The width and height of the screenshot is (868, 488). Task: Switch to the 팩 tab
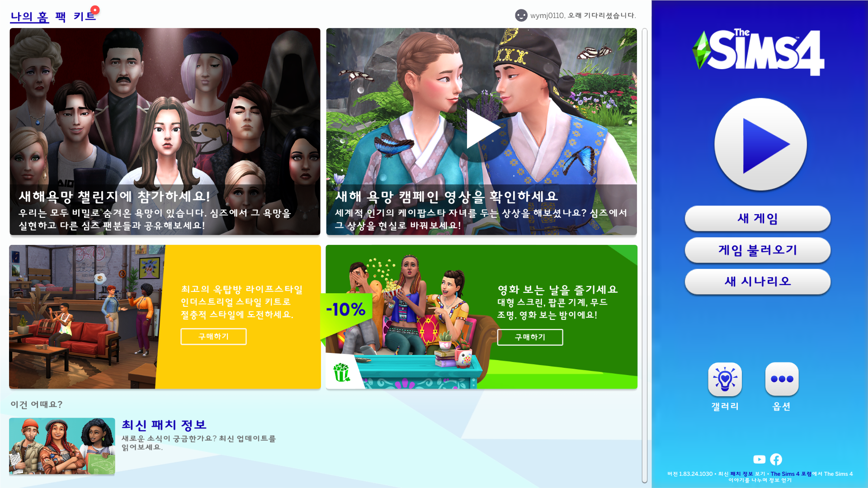(61, 17)
